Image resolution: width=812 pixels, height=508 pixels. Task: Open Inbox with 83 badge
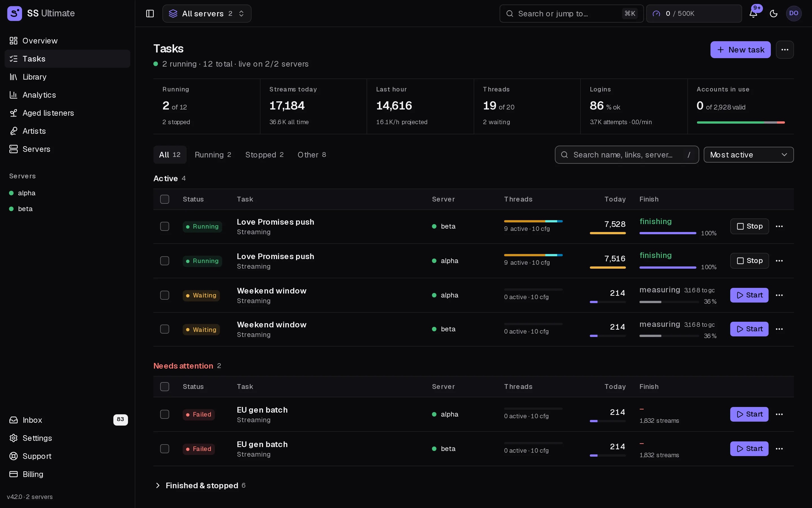point(67,420)
